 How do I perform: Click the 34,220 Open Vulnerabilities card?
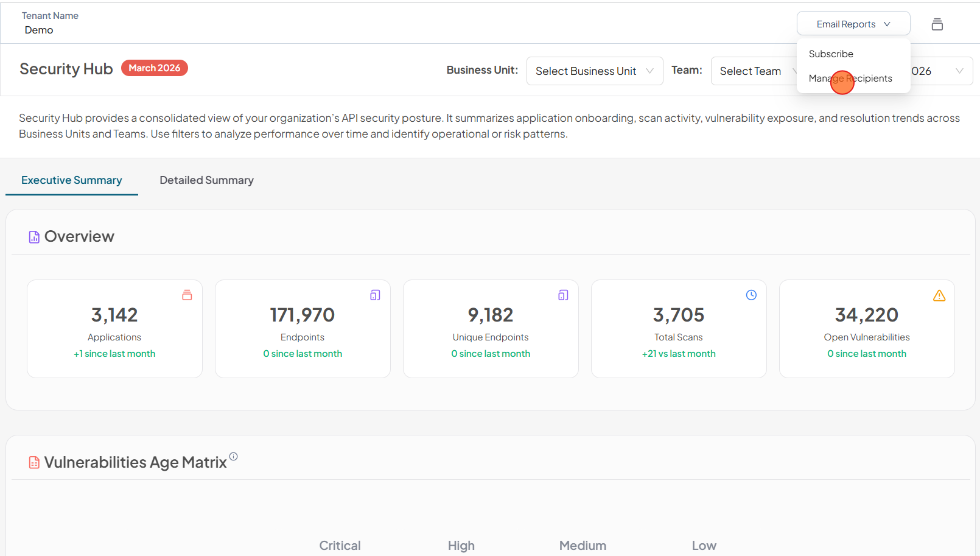pyautogui.click(x=866, y=329)
